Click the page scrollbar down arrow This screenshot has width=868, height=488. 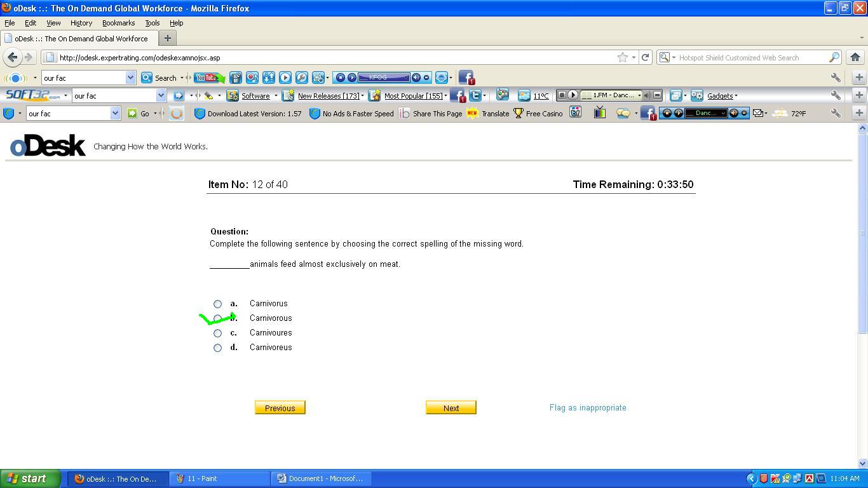coord(862,464)
